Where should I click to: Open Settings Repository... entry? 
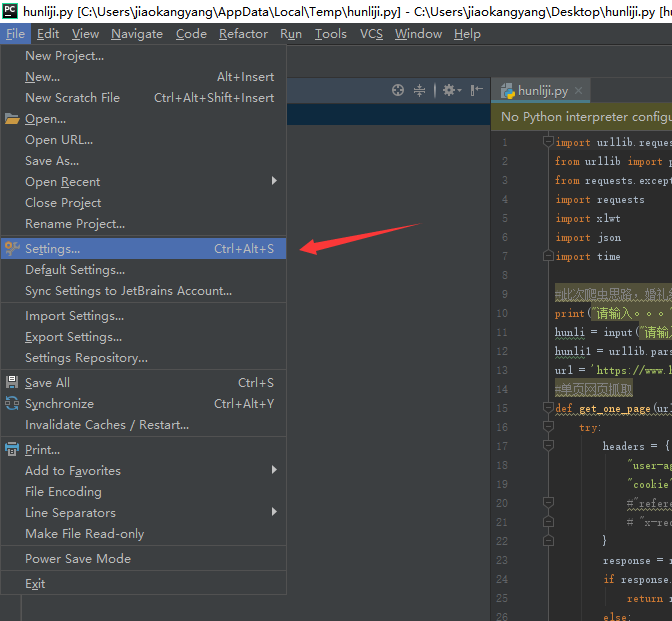click(x=144, y=358)
